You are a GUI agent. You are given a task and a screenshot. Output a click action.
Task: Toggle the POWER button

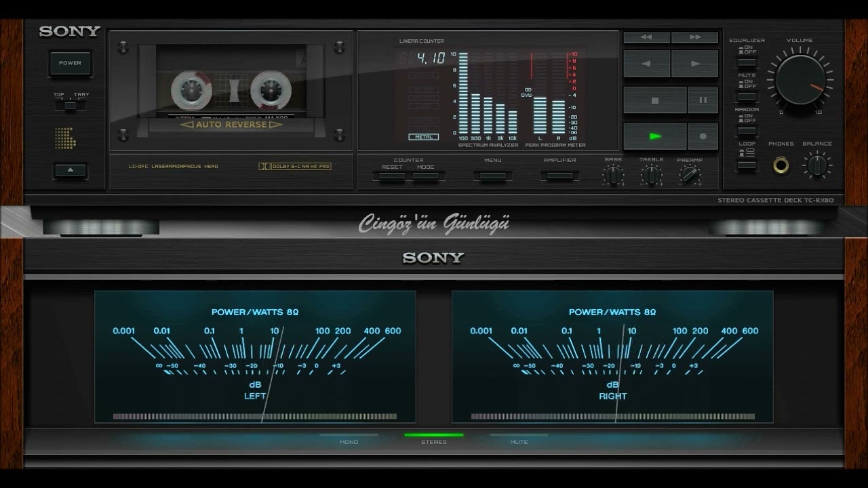pos(70,63)
